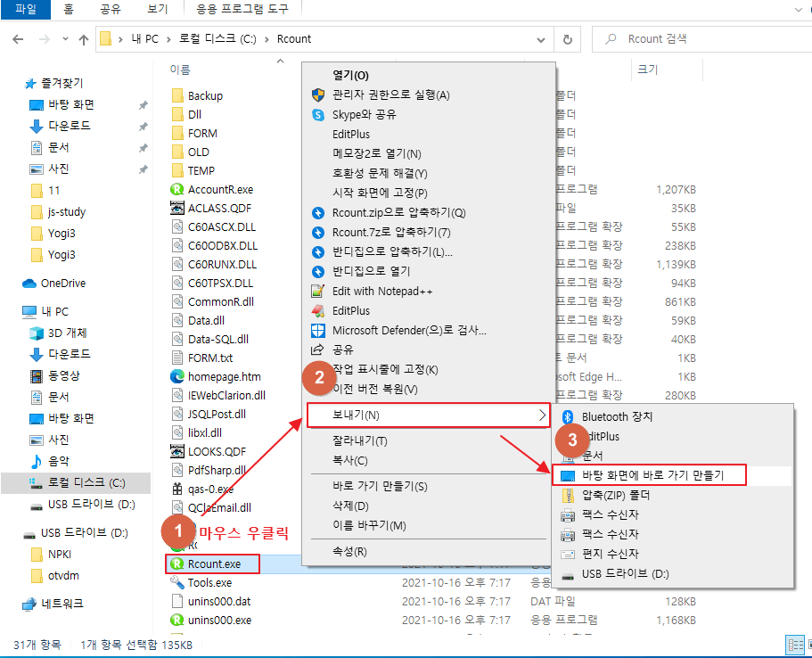812x658 pixels.
Task: Select the Tools.exe file icon
Action: 177,583
